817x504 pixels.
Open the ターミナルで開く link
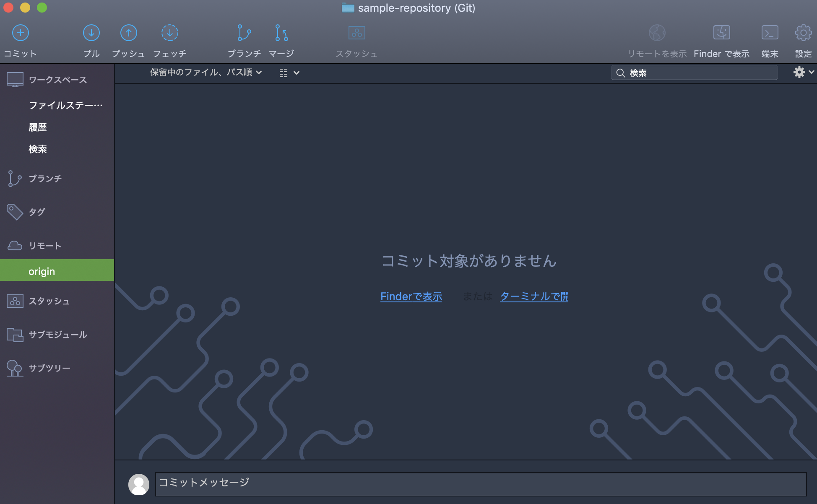[x=533, y=296]
